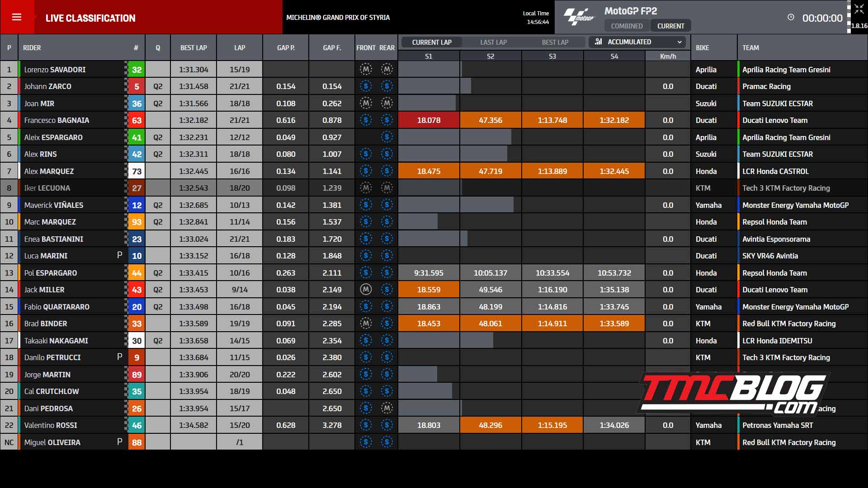Switch timing view to CURRENT
The height and width of the screenshot is (488, 868).
670,26
